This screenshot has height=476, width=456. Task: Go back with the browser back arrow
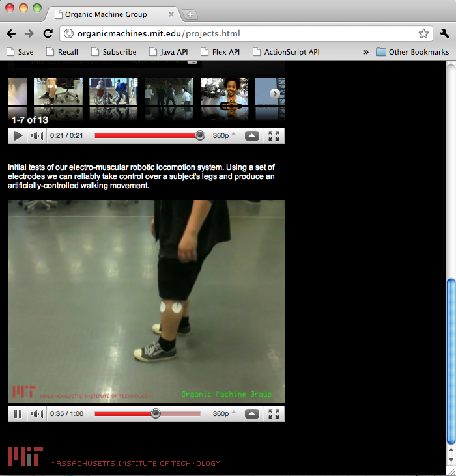pyautogui.click(x=11, y=33)
